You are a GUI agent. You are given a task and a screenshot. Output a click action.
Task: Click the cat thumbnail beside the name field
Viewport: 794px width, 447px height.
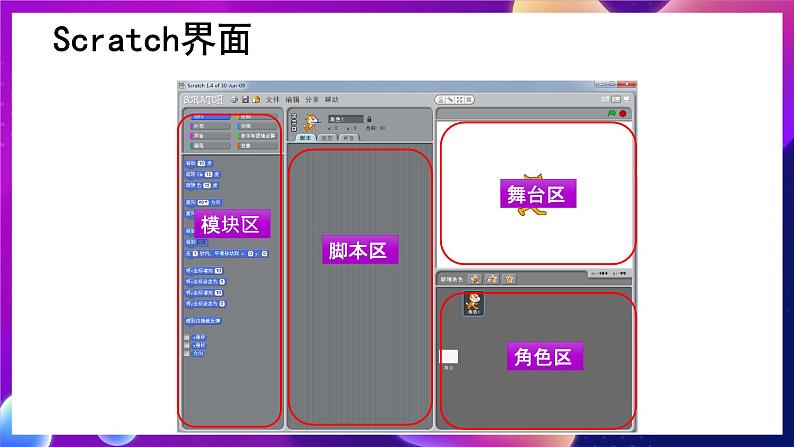pos(311,123)
